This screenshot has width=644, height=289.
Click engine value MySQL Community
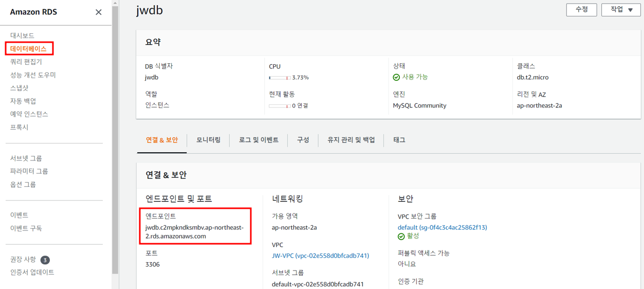419,106
